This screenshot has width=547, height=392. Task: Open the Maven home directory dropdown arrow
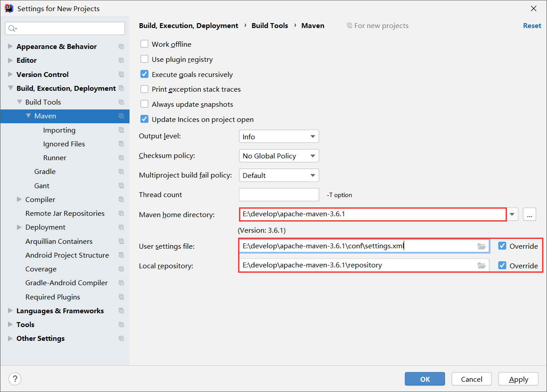pos(513,214)
